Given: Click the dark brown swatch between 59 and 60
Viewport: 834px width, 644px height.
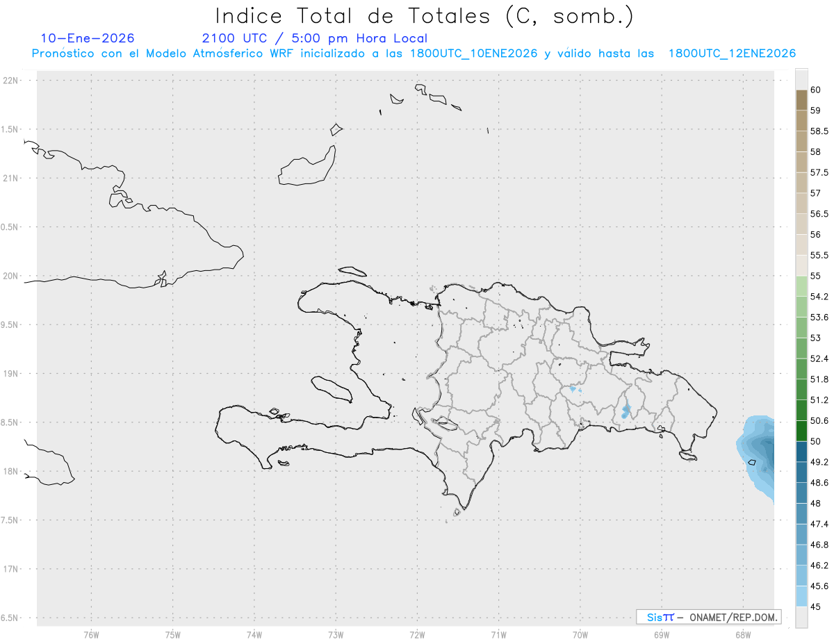Looking at the screenshot, I should pos(801,100).
